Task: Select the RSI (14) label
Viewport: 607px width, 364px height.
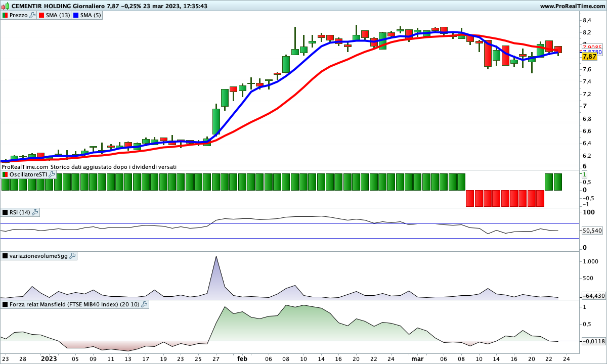Action: [20, 212]
